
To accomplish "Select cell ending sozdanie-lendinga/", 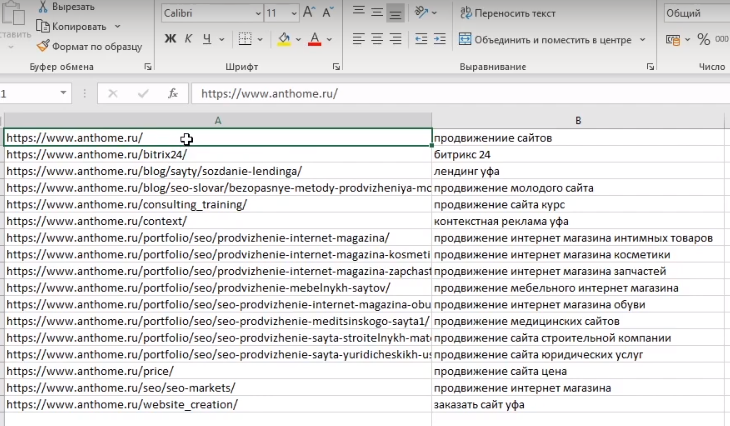I will [x=218, y=171].
